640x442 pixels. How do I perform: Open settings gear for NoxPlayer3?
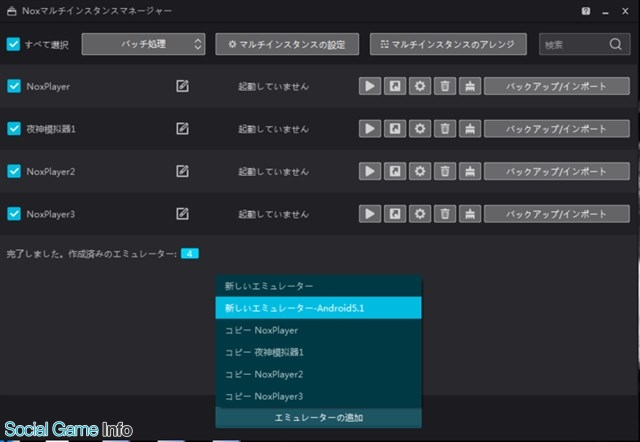click(420, 214)
